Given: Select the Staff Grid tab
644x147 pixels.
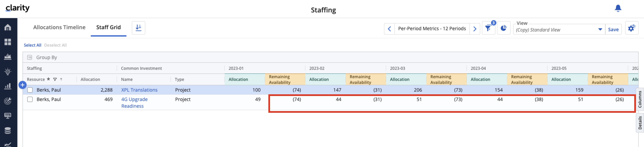Looking at the screenshot, I should point(108,27).
